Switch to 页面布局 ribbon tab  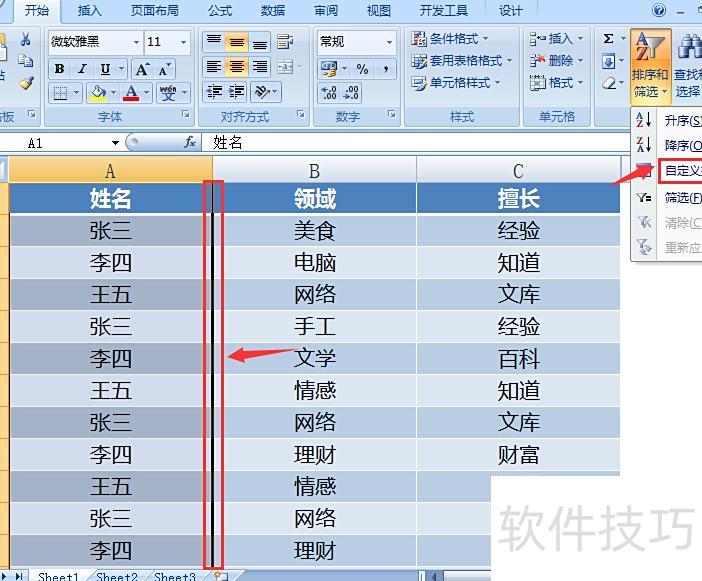pyautogui.click(x=155, y=10)
